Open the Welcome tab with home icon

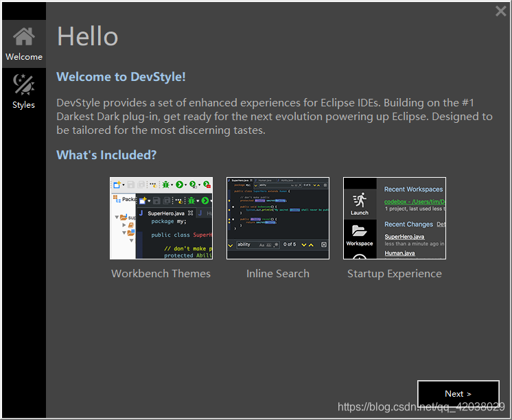(24, 44)
